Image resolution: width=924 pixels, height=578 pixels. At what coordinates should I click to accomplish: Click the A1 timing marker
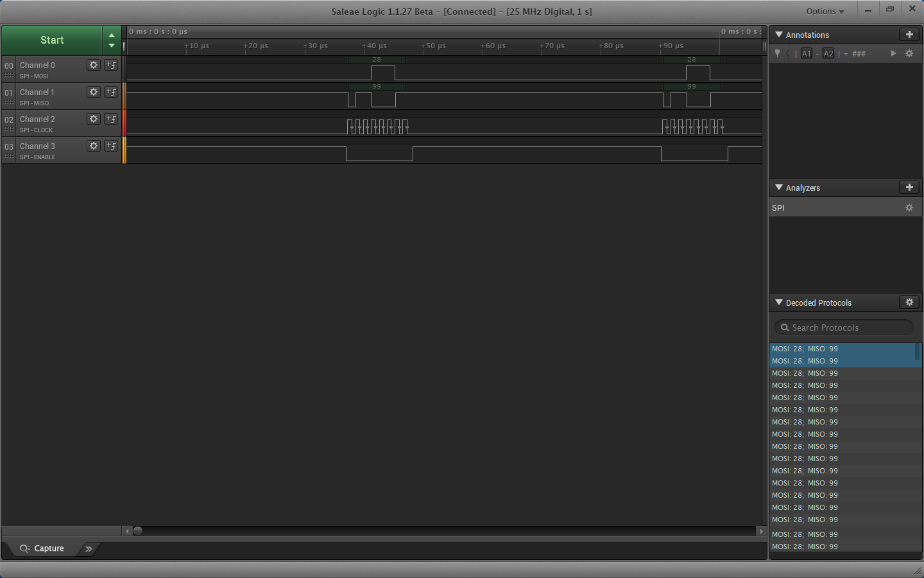tap(807, 53)
